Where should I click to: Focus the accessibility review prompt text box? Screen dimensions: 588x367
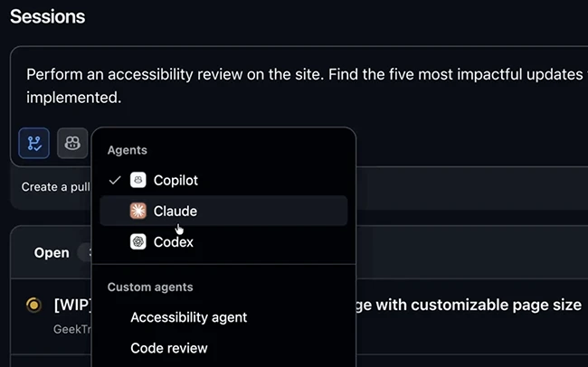(299, 85)
